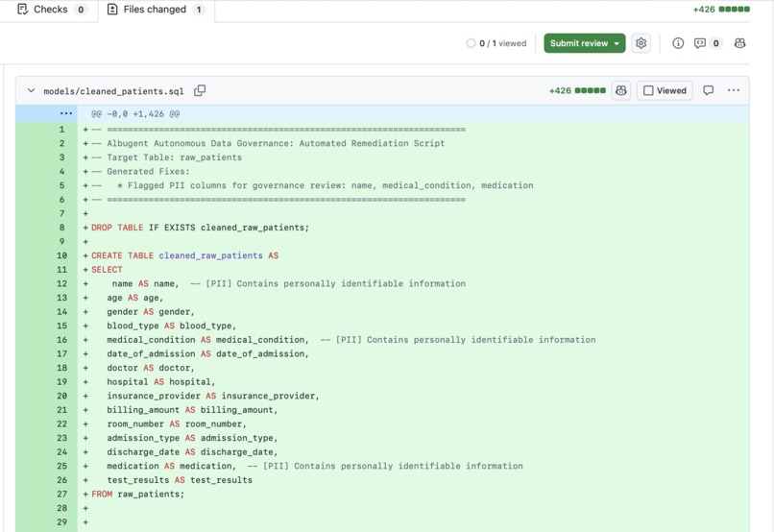The image size is (774, 532).
Task: Open diff view settings gear
Action: pyautogui.click(x=641, y=43)
